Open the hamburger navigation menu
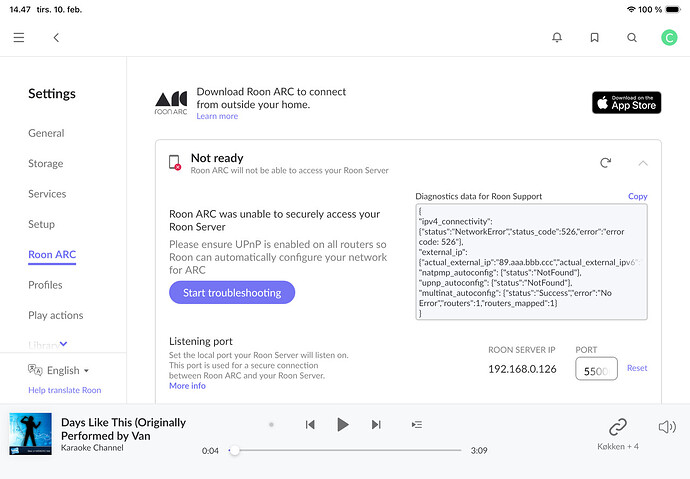Screen dimensions: 690x479 (x=18, y=37)
